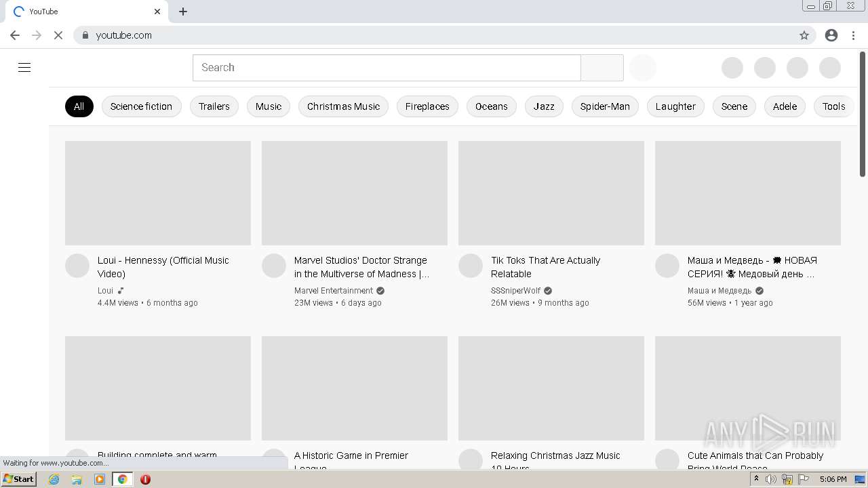This screenshot has width=868, height=488.
Task: Select the Tools chip
Action: coord(833,106)
